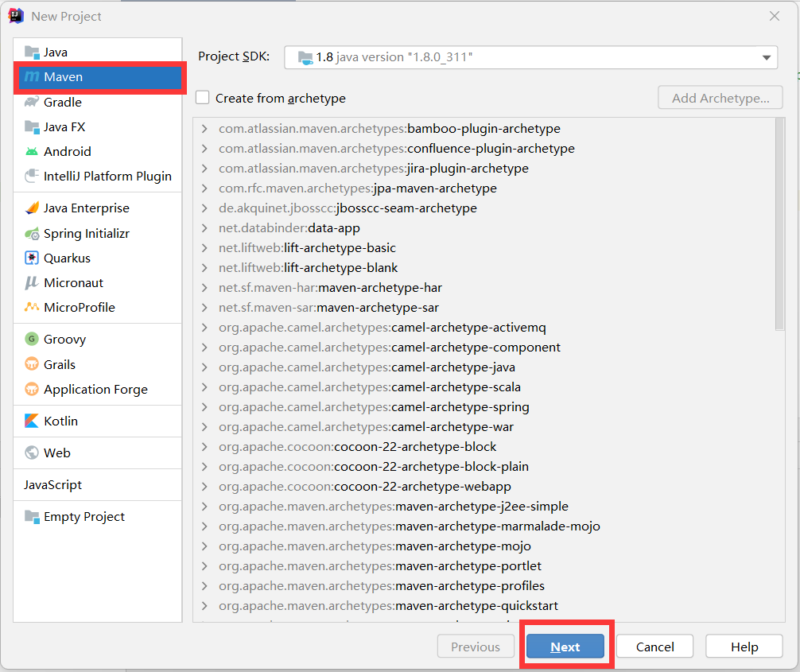The image size is (800, 672).
Task: Click the MicroProfile icon
Action: tap(32, 307)
